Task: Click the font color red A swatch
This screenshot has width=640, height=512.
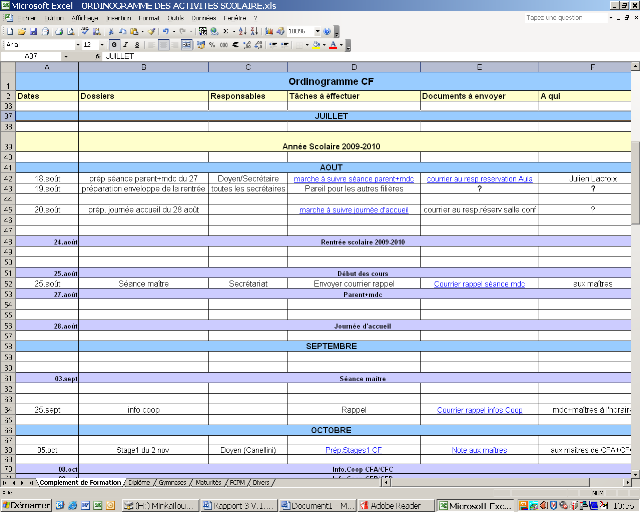Action: coord(332,45)
